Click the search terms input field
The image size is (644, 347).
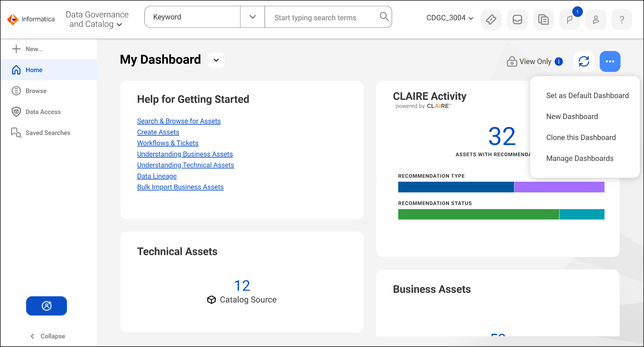coord(321,17)
